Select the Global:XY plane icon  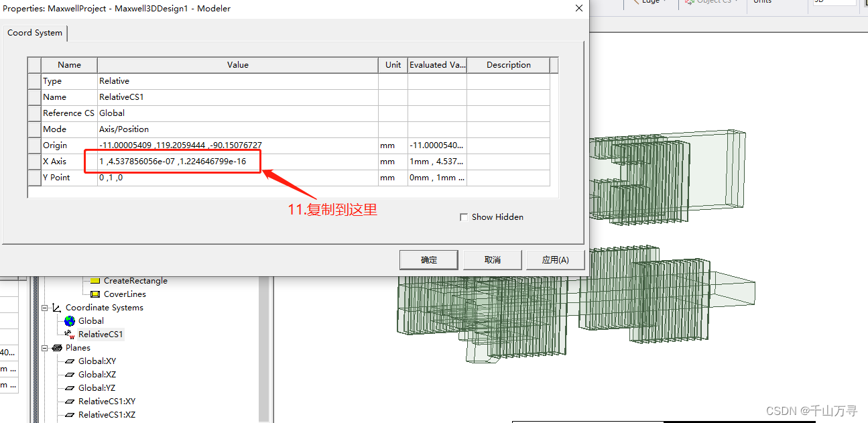tap(70, 361)
